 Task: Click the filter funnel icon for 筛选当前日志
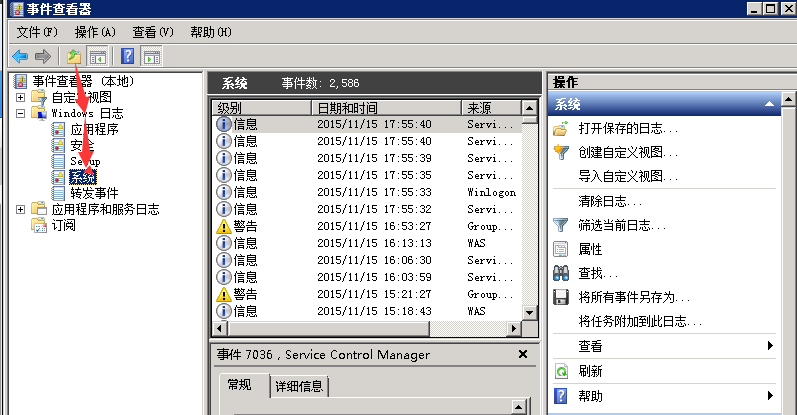tap(561, 226)
